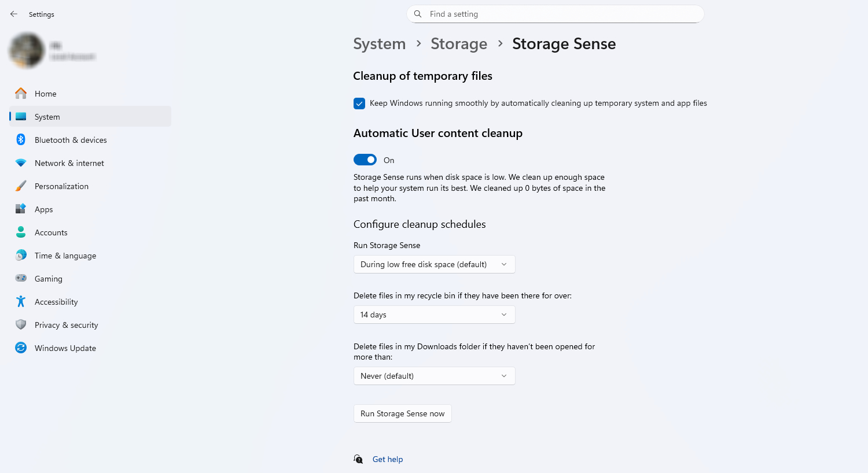Turn off Automatic User content cleanup
868x473 pixels.
365,160
